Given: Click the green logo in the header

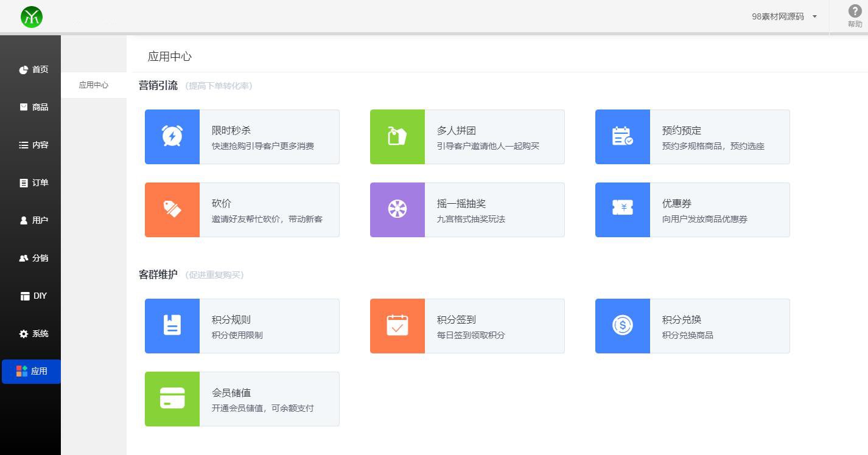Looking at the screenshot, I should click(30, 17).
